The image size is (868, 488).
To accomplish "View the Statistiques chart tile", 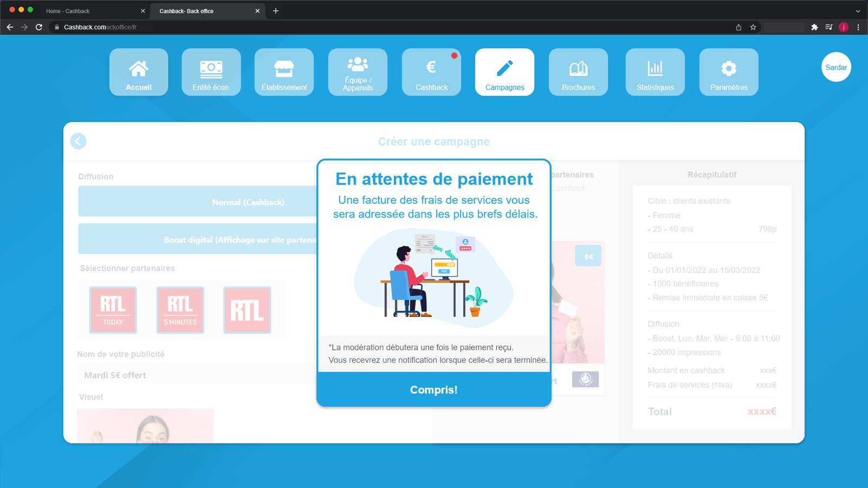I will coord(655,72).
